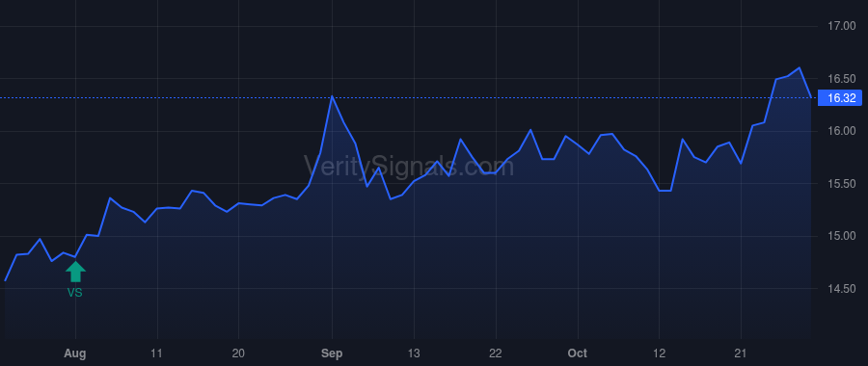Click the 14.50 price axis label
The image size is (868, 366).
841,289
